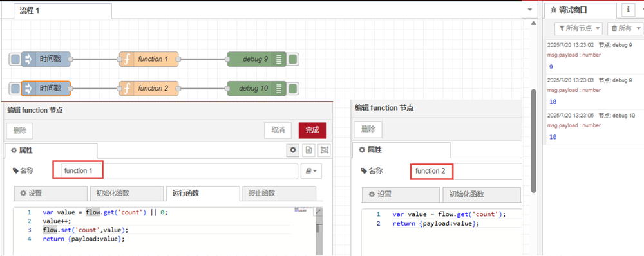Click the 13:23:05 debug 10 message header

[591, 116]
